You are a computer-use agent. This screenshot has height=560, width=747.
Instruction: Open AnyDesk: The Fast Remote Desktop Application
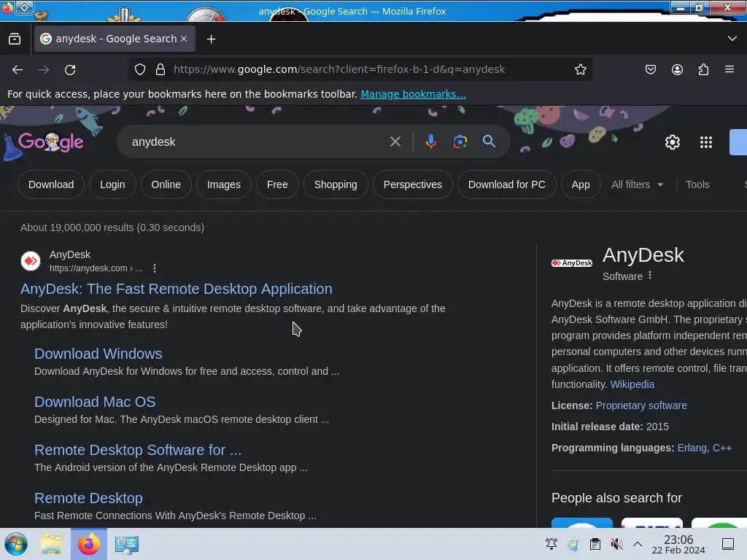[x=177, y=289]
